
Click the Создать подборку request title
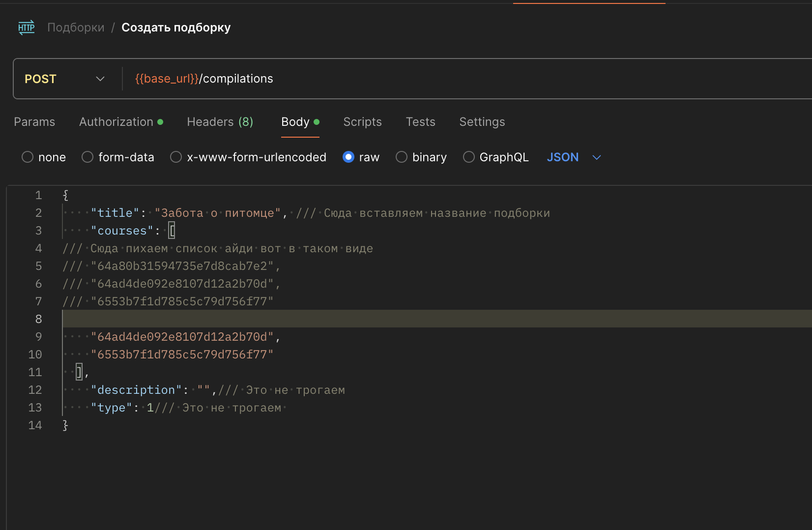(176, 28)
